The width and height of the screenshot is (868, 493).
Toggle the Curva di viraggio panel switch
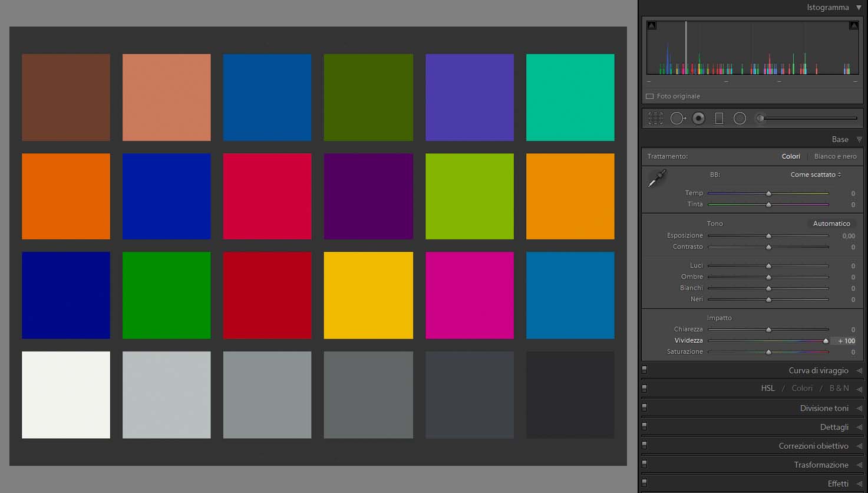645,370
